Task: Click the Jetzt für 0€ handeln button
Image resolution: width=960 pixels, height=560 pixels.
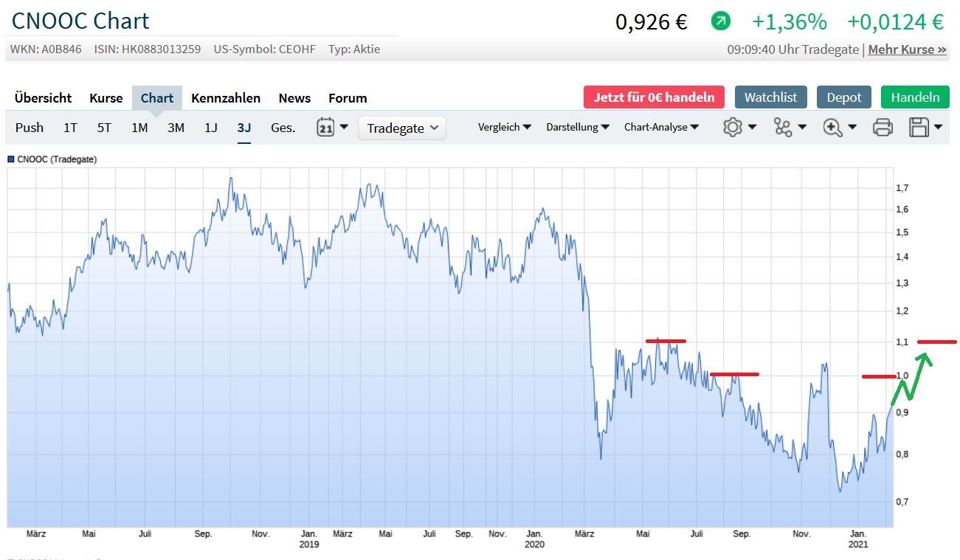Action: pos(654,97)
